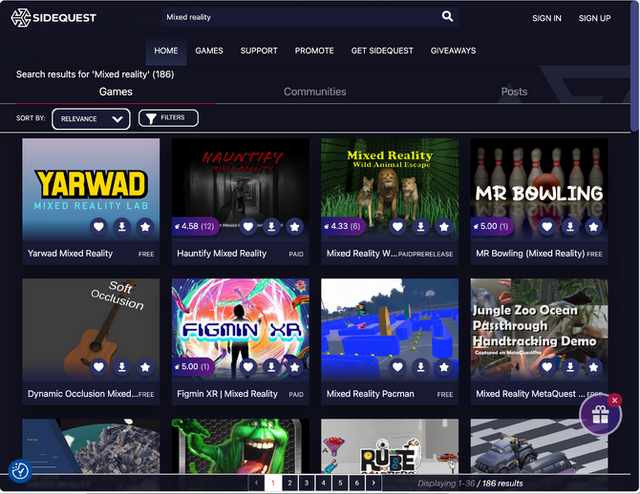Go to results page 4
The height and width of the screenshot is (494, 640).
point(323,483)
